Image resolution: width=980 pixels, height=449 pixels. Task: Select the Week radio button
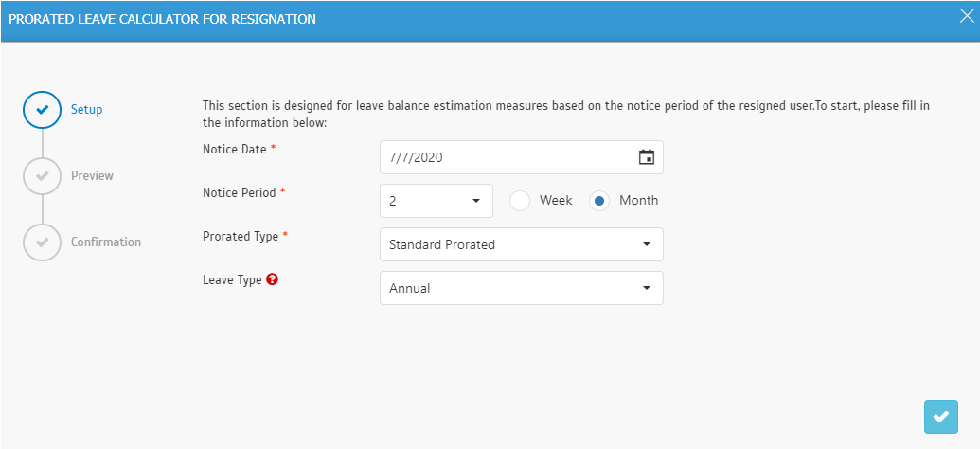tap(520, 202)
